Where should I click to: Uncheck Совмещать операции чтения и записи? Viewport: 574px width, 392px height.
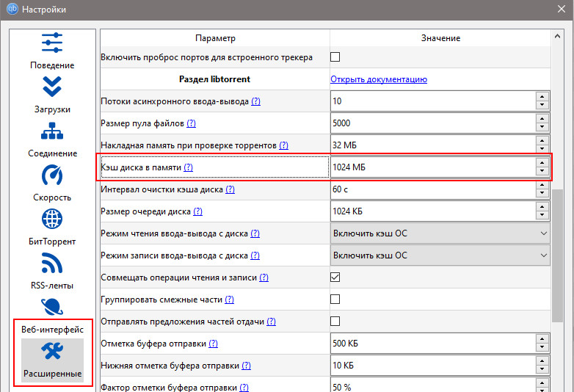click(335, 277)
